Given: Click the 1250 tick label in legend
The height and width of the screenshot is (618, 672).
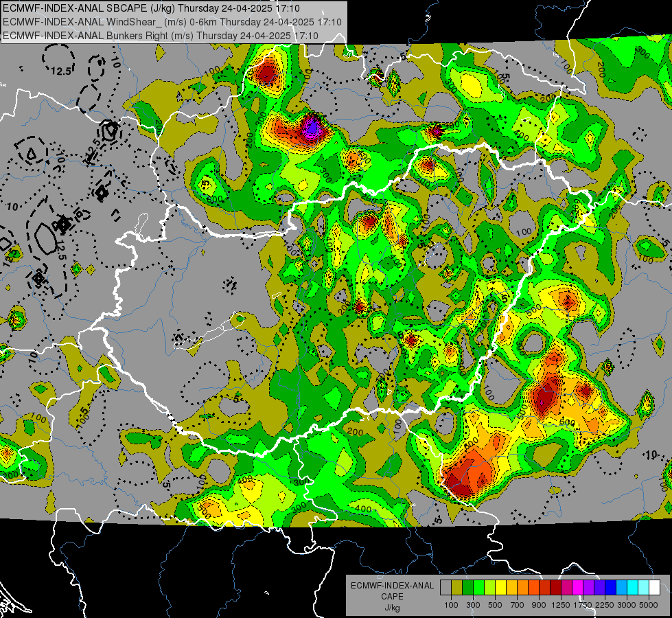Looking at the screenshot, I should tap(561, 605).
